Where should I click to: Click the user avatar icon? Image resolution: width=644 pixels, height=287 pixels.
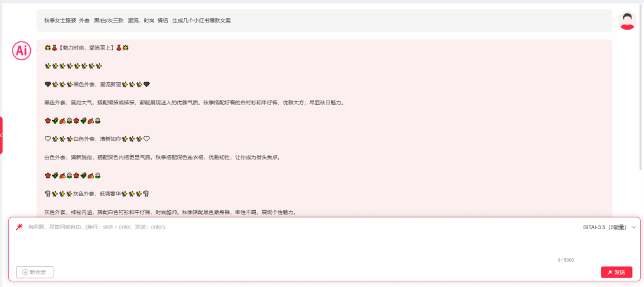[626, 20]
